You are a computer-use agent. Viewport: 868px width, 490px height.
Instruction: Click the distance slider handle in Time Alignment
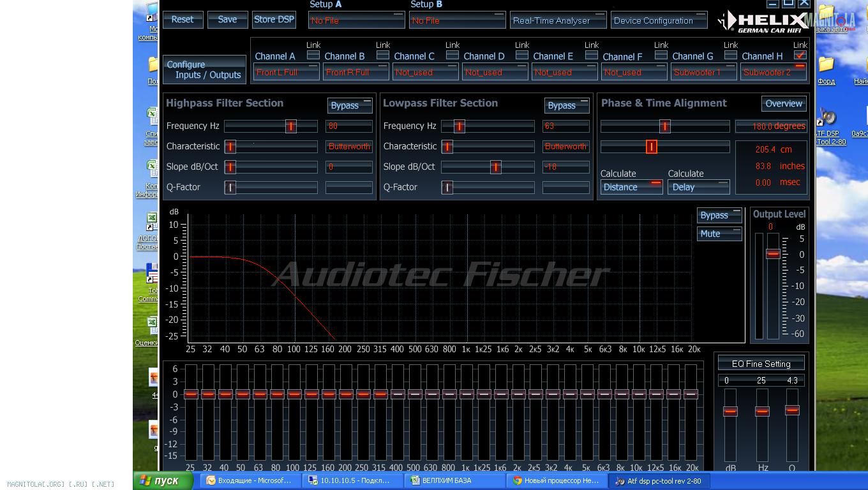point(651,147)
